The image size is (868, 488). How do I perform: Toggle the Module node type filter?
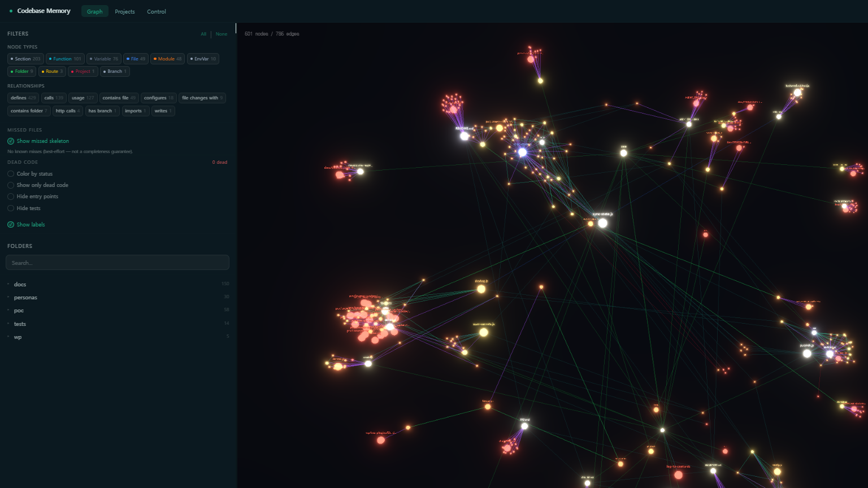[x=167, y=59]
